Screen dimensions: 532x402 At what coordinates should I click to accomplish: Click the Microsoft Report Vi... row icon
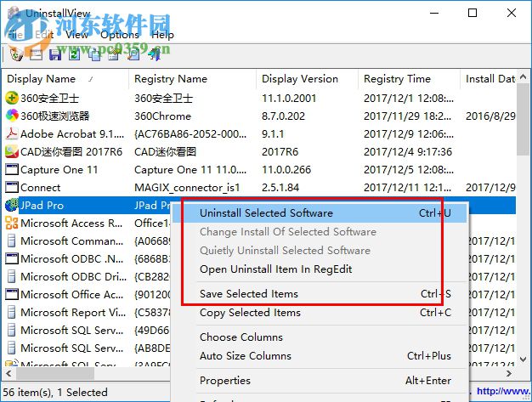pos(12,312)
